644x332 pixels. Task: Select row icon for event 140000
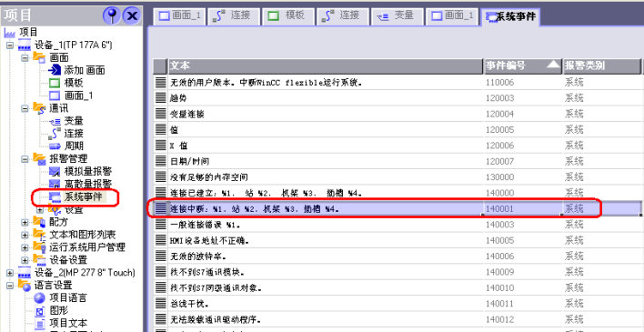click(161, 193)
